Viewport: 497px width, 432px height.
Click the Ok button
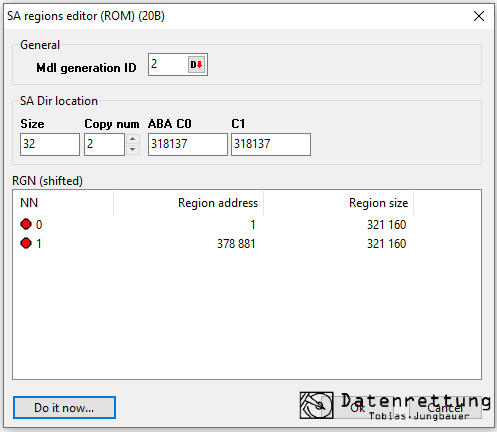pyautogui.click(x=358, y=407)
